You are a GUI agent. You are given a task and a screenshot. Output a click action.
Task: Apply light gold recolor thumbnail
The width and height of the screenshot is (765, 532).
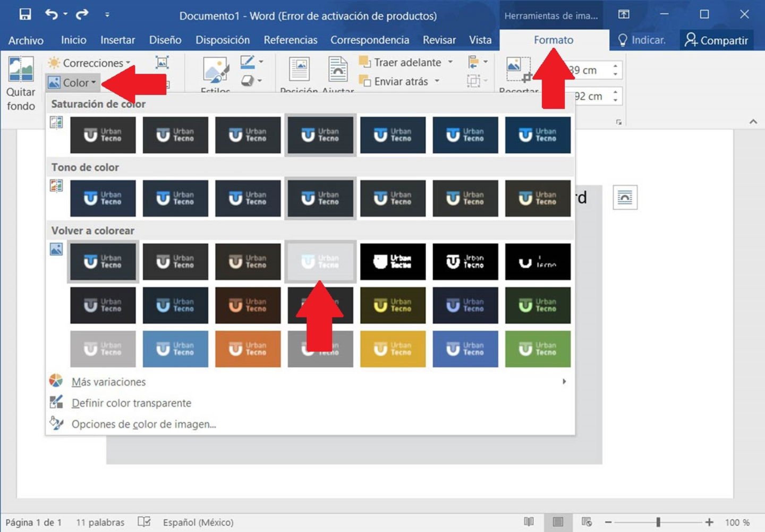pos(393,349)
